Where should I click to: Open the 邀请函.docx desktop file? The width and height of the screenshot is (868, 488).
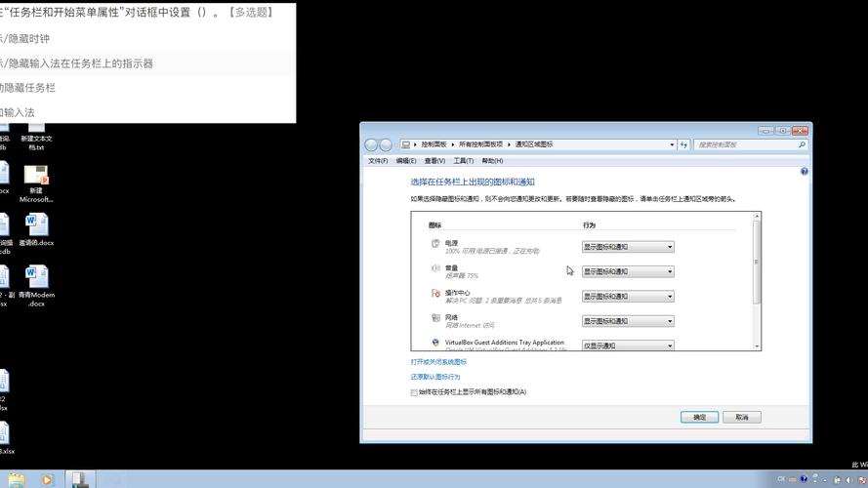[x=36, y=226]
